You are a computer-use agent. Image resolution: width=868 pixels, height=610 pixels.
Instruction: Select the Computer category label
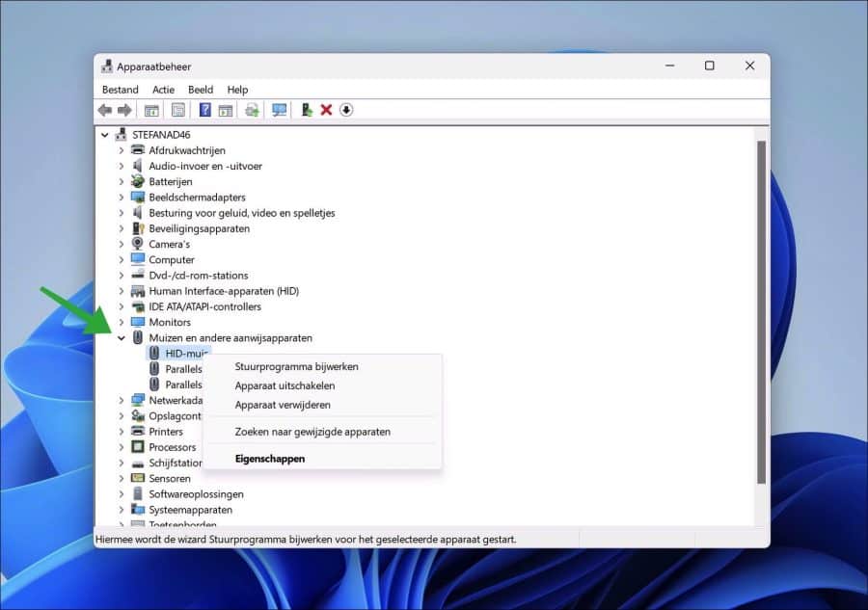(x=172, y=259)
